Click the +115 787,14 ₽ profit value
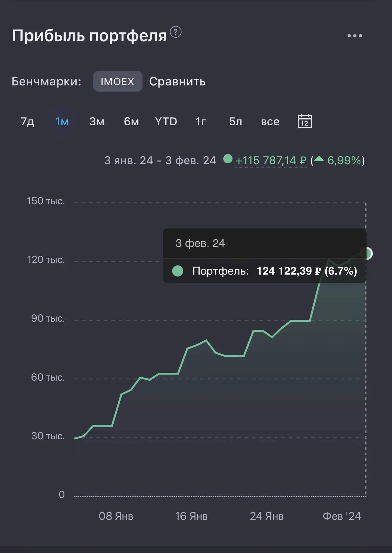This screenshot has width=392, height=553. coord(271,160)
